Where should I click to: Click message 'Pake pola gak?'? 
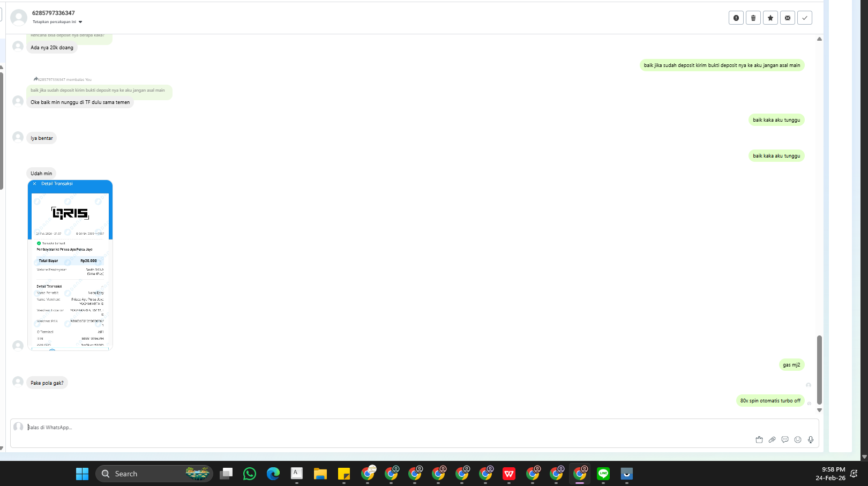click(x=47, y=383)
